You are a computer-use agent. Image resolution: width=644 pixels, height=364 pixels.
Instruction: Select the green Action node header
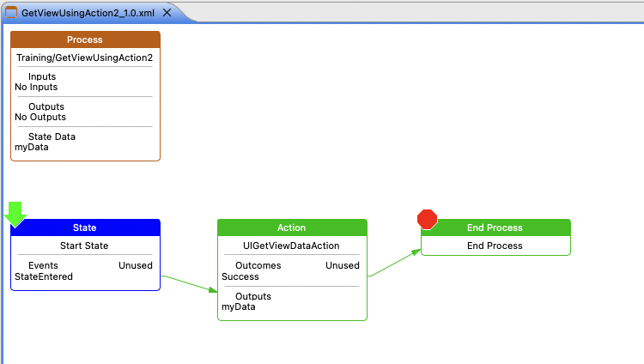click(291, 227)
